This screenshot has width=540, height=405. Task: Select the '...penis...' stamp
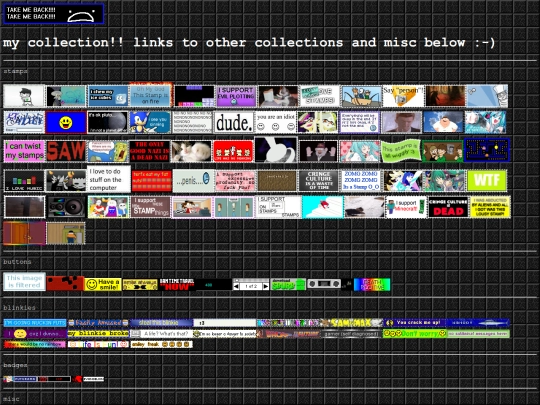(x=193, y=180)
